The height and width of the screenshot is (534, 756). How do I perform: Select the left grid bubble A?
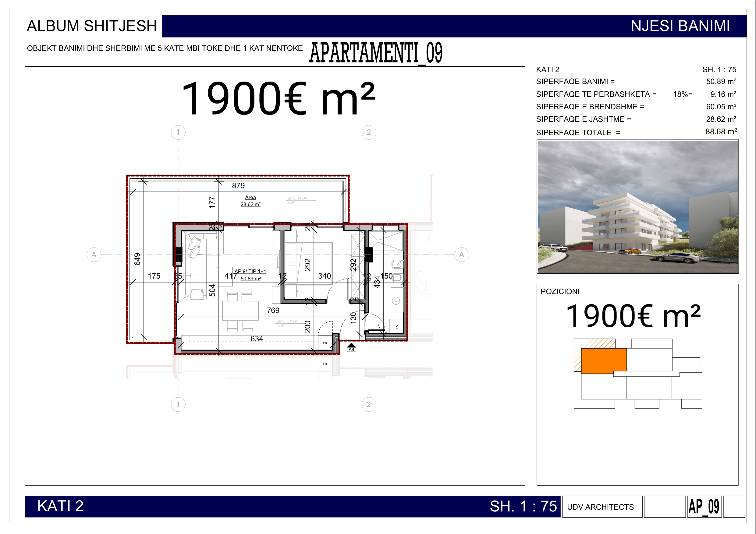(x=94, y=255)
